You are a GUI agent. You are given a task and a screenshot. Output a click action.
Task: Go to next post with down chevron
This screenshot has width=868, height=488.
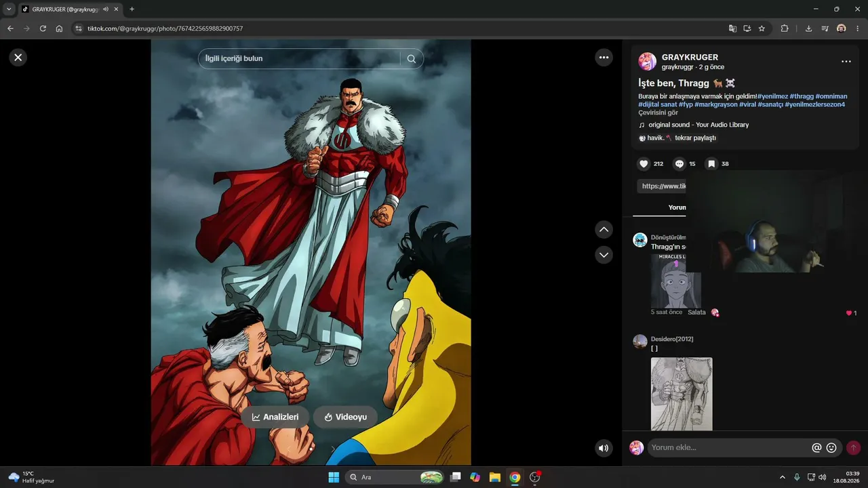604,255
